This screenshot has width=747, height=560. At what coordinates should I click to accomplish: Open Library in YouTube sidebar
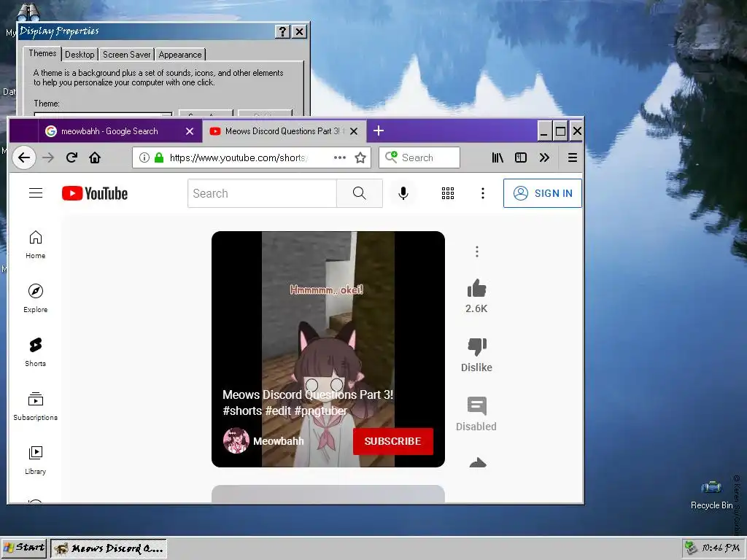click(36, 460)
